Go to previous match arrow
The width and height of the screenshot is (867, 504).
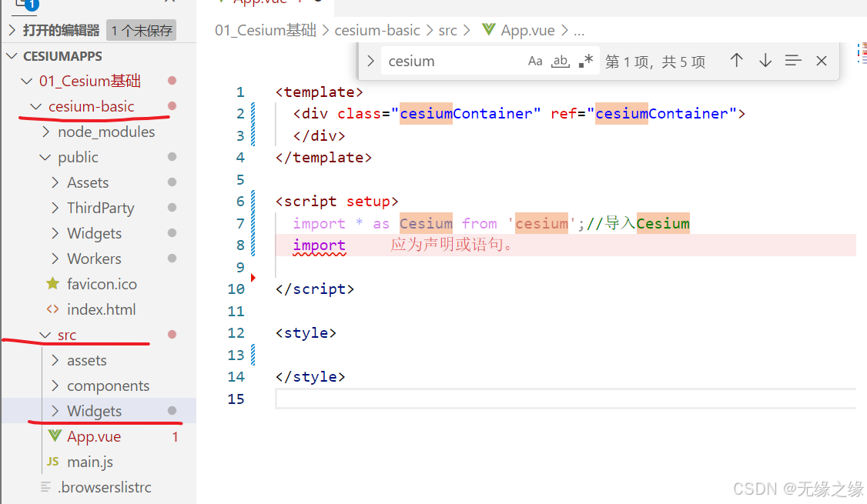click(736, 60)
